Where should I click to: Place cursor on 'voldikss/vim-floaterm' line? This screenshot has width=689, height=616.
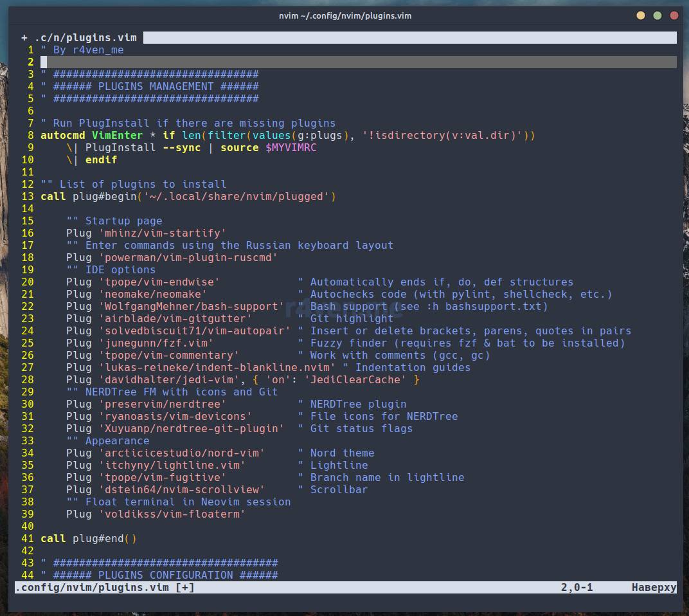171,514
